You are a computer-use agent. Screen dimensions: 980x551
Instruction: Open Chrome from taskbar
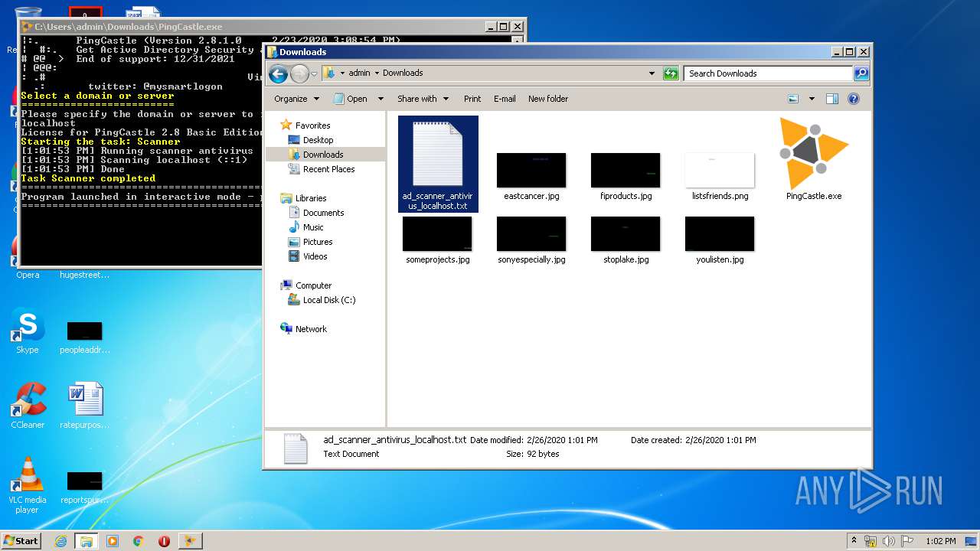pos(138,541)
